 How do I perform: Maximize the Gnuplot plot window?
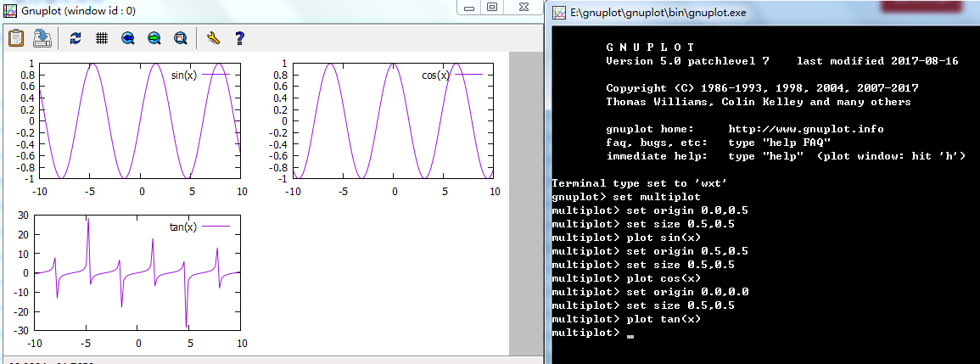pos(492,7)
